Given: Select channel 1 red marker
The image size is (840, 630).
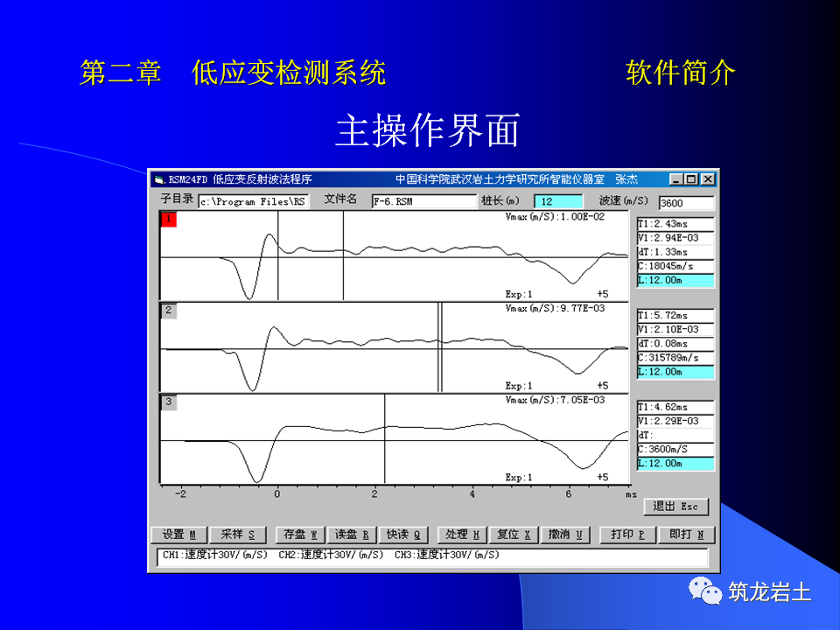Looking at the screenshot, I should [169, 219].
